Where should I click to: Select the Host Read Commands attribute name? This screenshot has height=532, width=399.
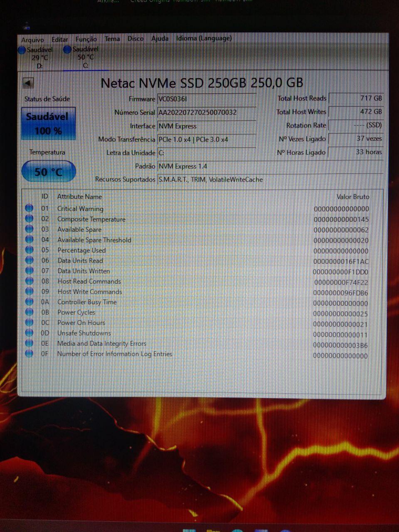tap(89, 281)
